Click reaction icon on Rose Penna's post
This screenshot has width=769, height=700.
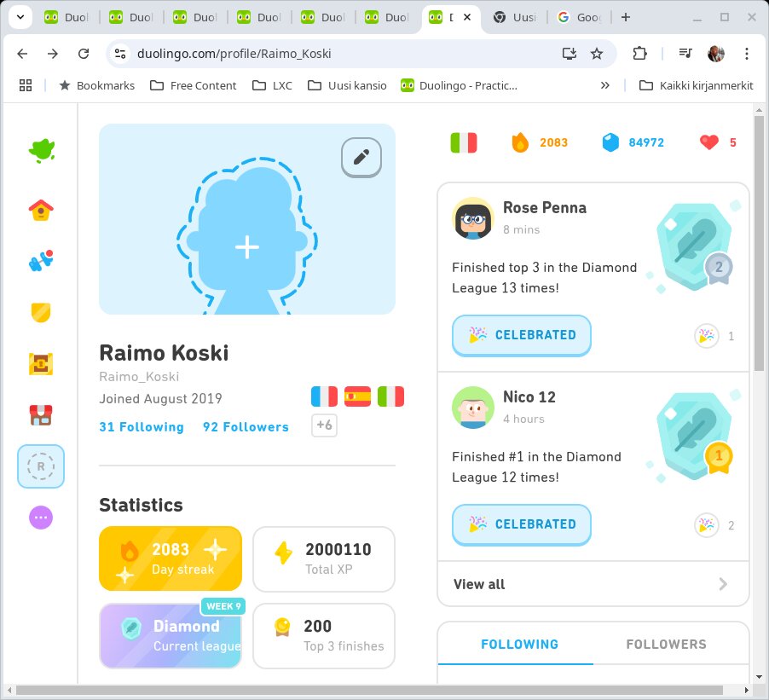[x=707, y=336]
